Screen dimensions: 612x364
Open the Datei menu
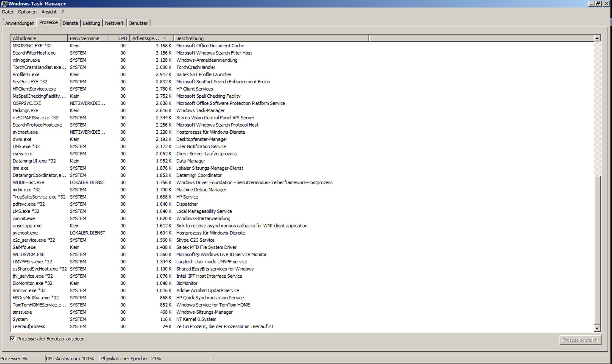(7, 12)
